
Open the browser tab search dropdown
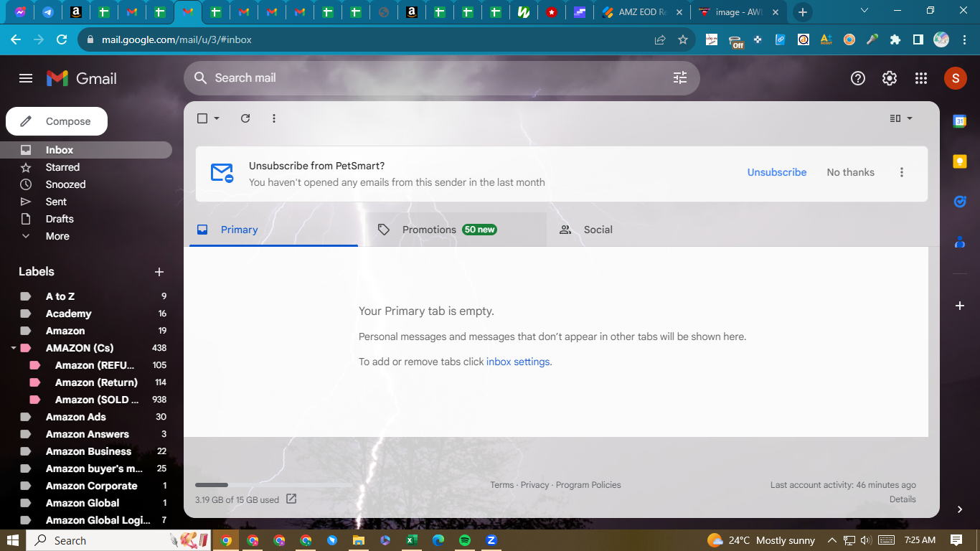pos(864,11)
